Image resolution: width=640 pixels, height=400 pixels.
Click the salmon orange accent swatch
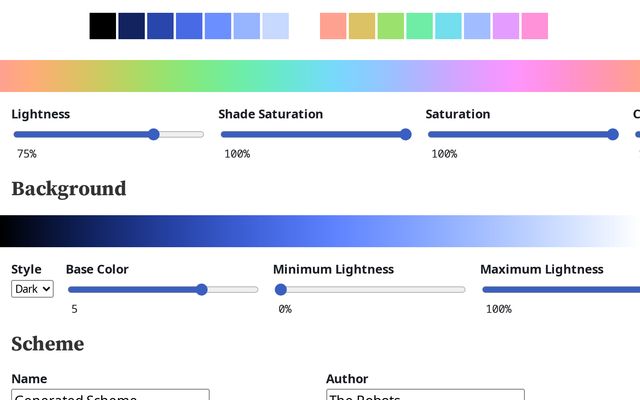333,26
